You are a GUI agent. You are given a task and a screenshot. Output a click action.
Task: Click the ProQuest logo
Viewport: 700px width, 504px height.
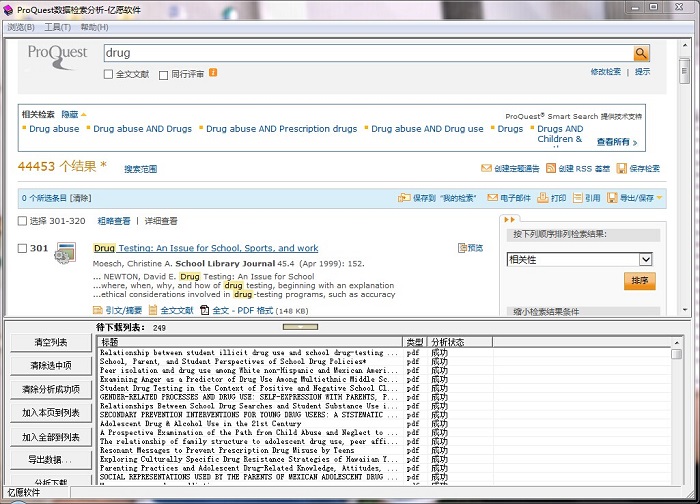point(58,57)
